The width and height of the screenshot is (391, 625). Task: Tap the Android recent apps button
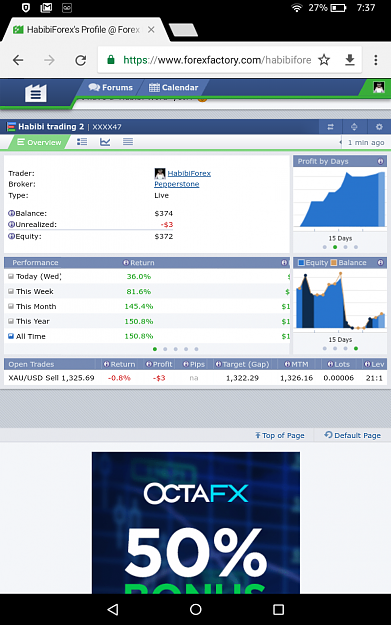[278, 609]
